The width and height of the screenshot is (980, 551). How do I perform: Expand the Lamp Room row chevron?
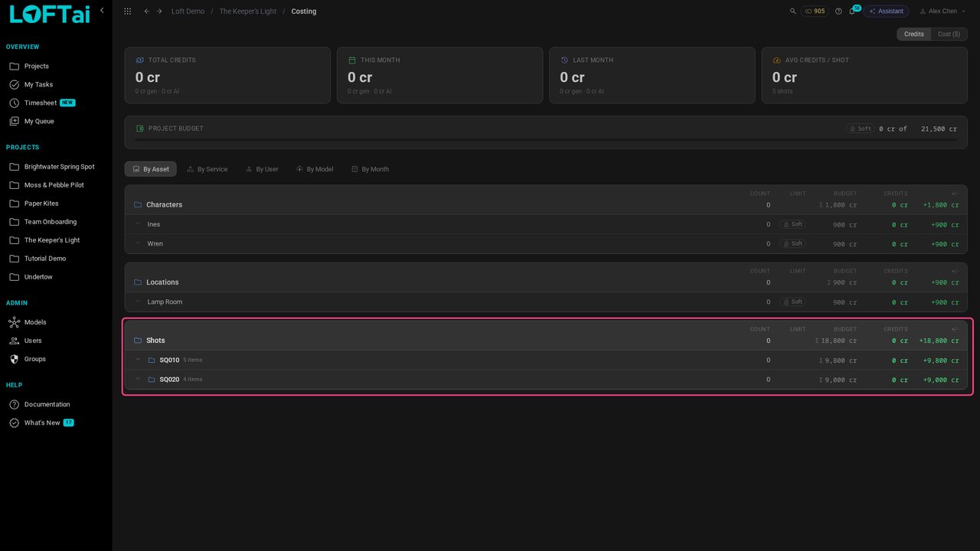click(x=138, y=302)
